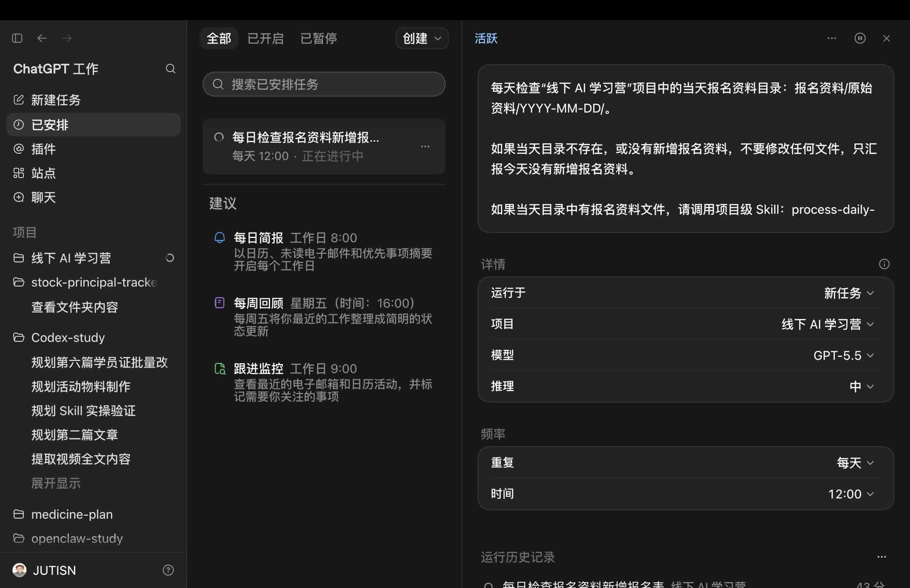Viewport: 910px width, 588px height.
Task: Open the 模型 GPT-5.5 dropdown
Action: tap(843, 355)
